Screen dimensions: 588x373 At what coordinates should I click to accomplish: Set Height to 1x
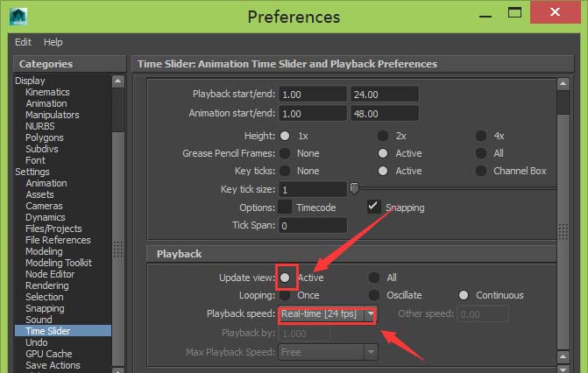[285, 136]
